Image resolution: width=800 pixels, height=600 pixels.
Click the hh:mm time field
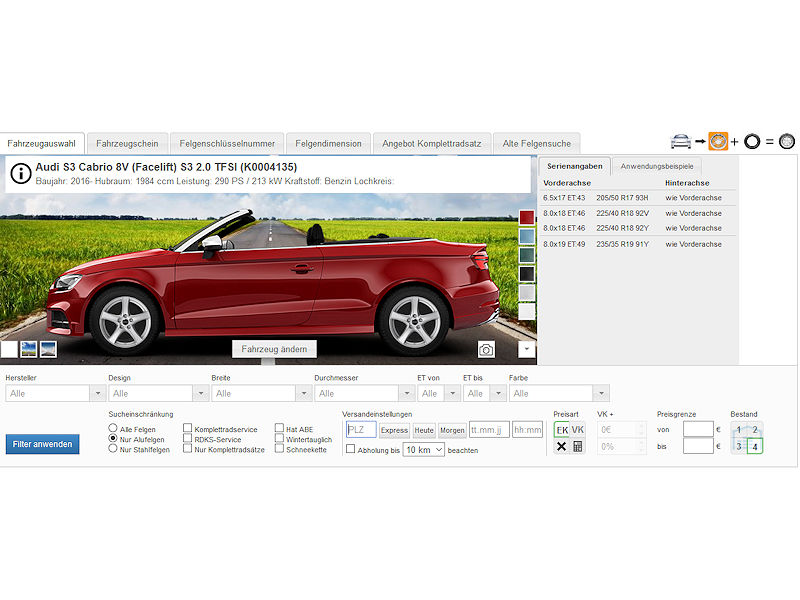tap(528, 430)
